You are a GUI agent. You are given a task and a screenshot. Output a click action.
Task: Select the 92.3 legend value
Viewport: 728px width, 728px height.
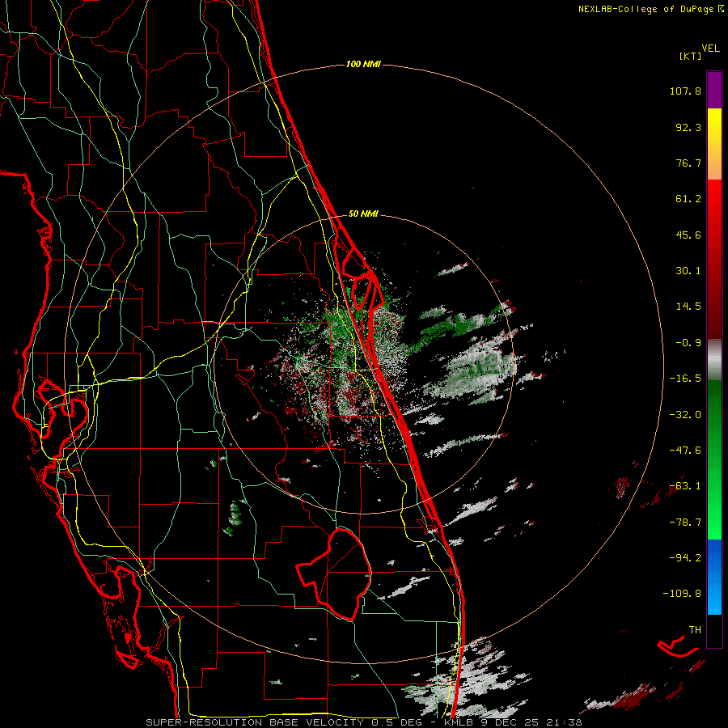pyautogui.click(x=688, y=127)
